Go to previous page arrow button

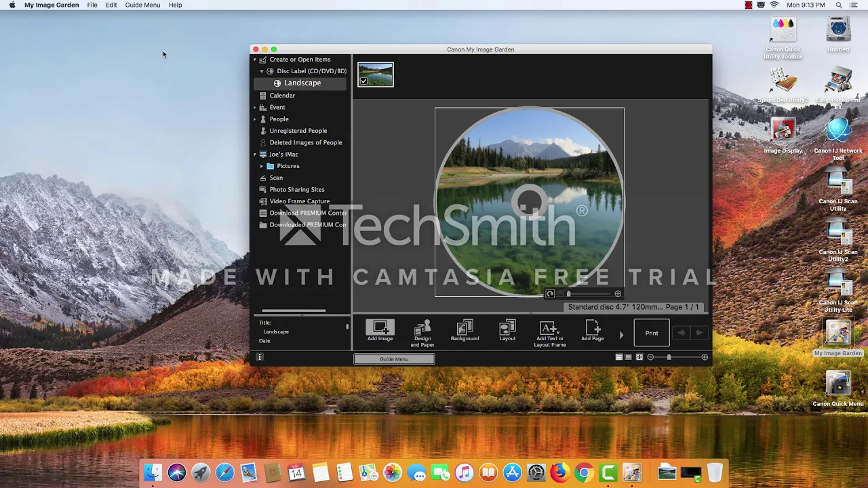pos(682,333)
